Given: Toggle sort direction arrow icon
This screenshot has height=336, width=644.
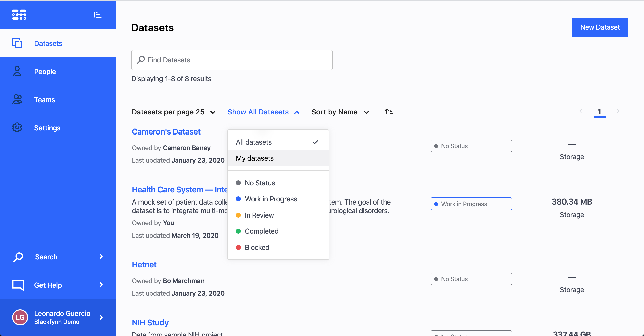Looking at the screenshot, I should pos(389,112).
